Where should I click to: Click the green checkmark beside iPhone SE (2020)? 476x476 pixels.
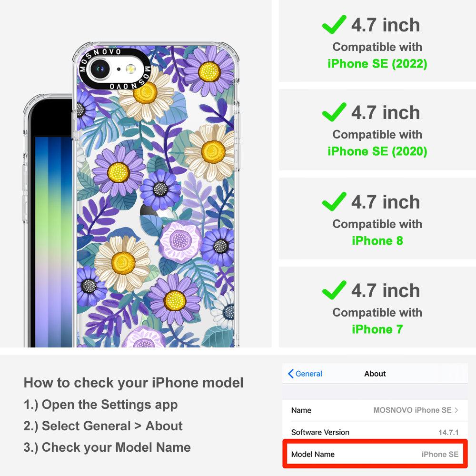334,112
